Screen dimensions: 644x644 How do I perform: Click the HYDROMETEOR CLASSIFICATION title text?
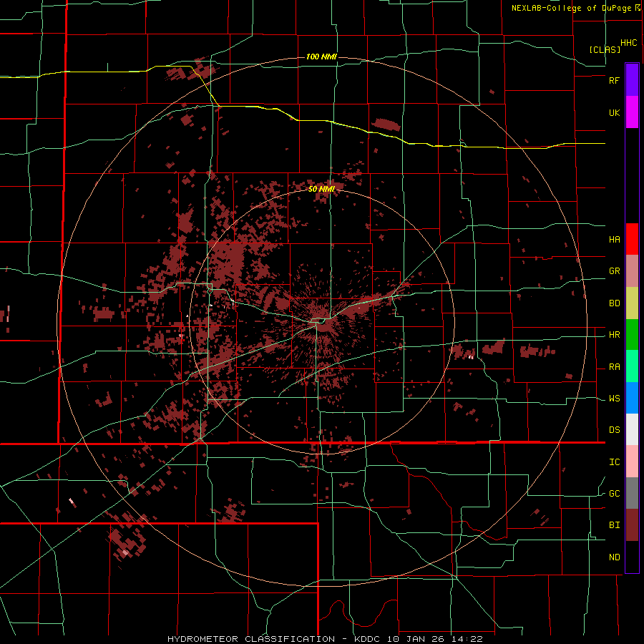251,639
